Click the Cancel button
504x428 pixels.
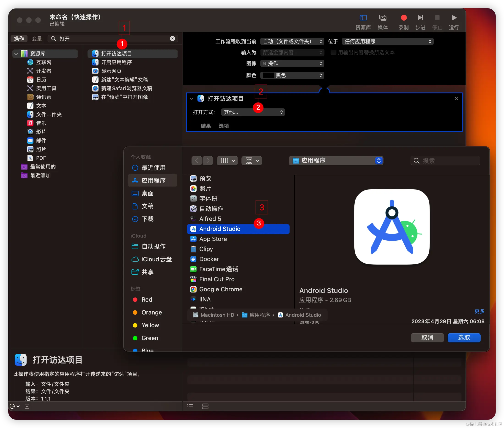click(x=427, y=338)
